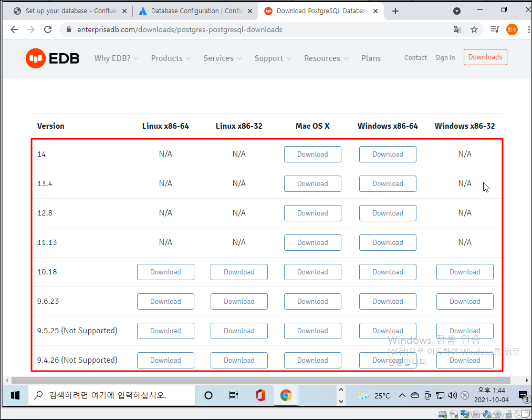This screenshot has width=532, height=420.
Task: Download version 10.18 for Windows x86-32
Action: [465, 272]
